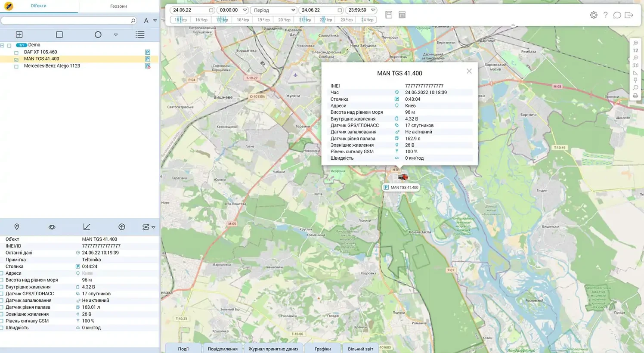Click the app logo icon
This screenshot has width=644, height=353.
point(9,6)
